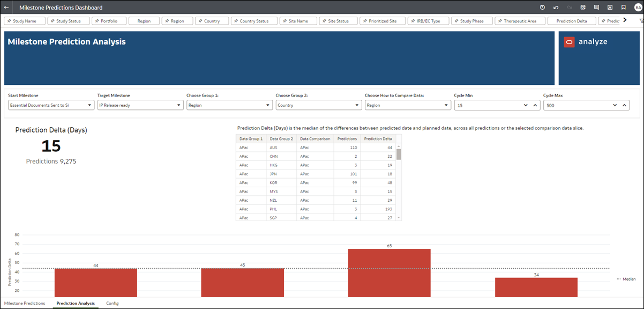Click the 193 prediction delta value
Viewport: 644px width, 309px height.
(x=388, y=209)
